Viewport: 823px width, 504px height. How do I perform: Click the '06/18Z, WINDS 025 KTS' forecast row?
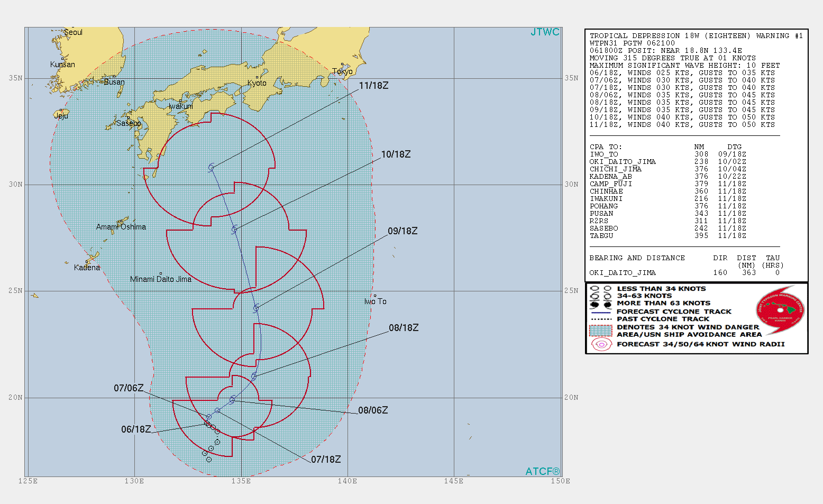682,73
